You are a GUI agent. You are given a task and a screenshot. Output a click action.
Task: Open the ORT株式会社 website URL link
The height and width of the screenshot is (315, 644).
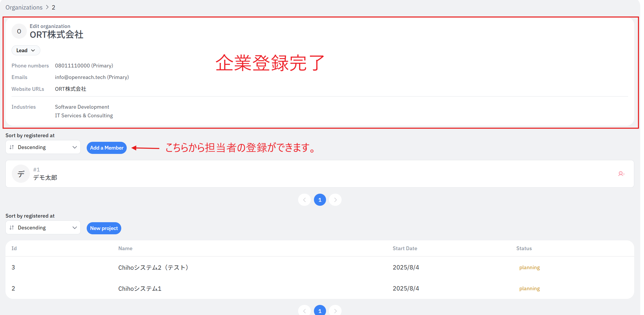pos(71,89)
